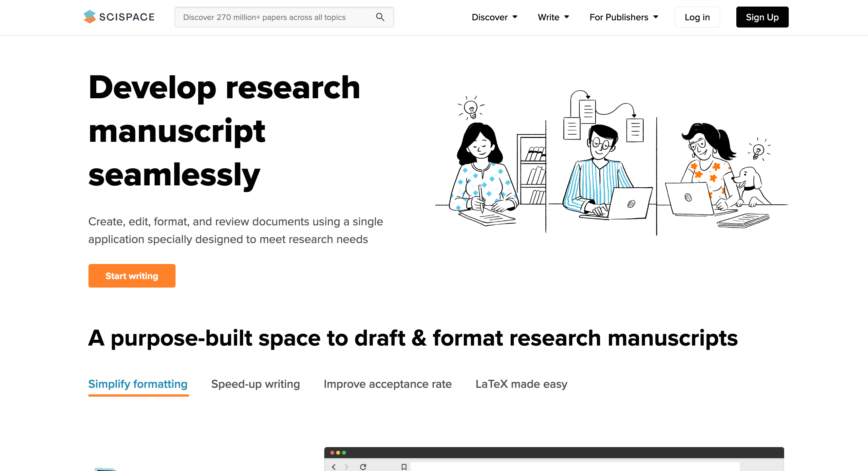
Task: Open the Write dropdown menu
Action: [x=553, y=17]
